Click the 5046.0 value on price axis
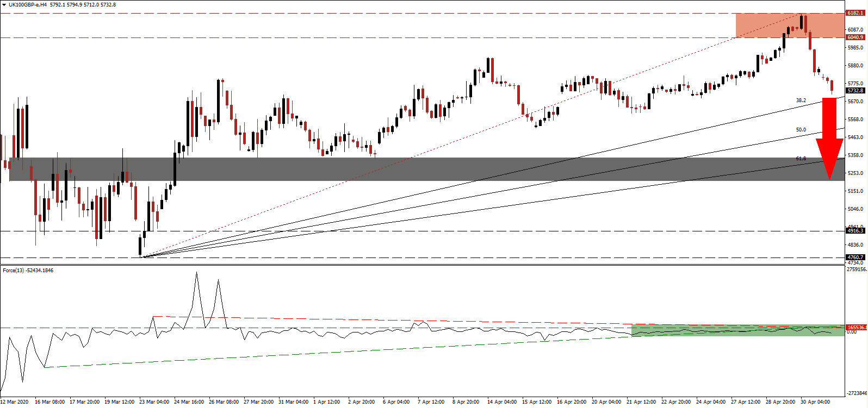The width and height of the screenshot is (868, 408). pyautogui.click(x=855, y=209)
